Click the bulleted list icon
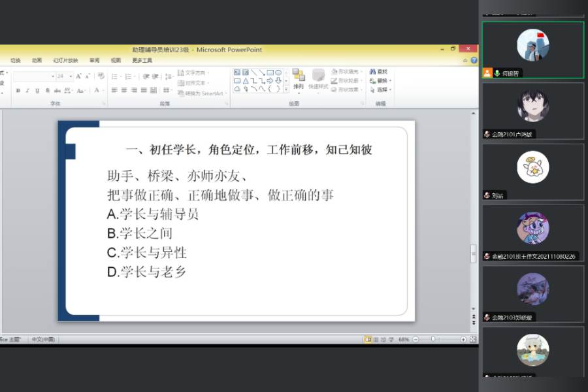 coord(114,76)
